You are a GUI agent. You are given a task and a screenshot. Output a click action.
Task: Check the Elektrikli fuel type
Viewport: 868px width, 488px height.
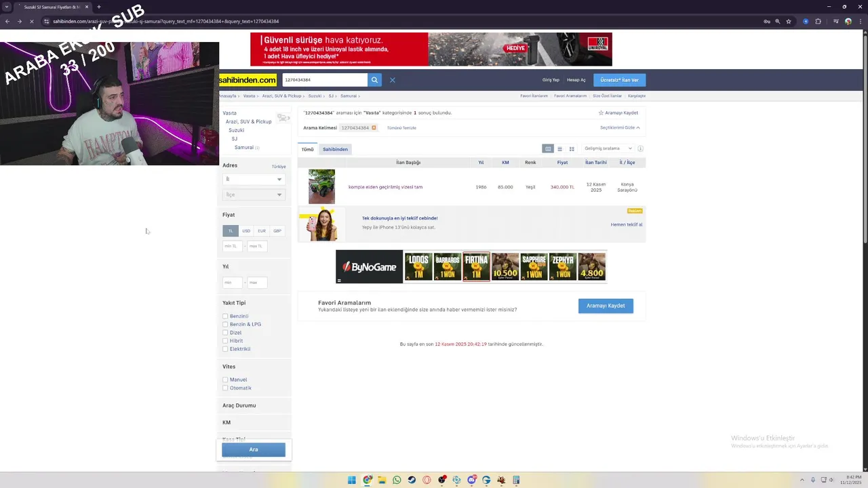[x=225, y=349]
